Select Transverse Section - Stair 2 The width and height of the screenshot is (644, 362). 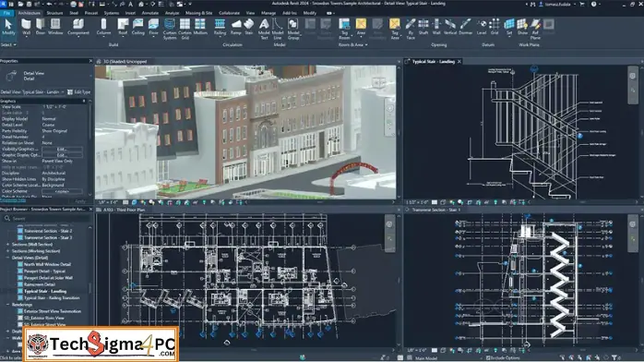(48, 231)
